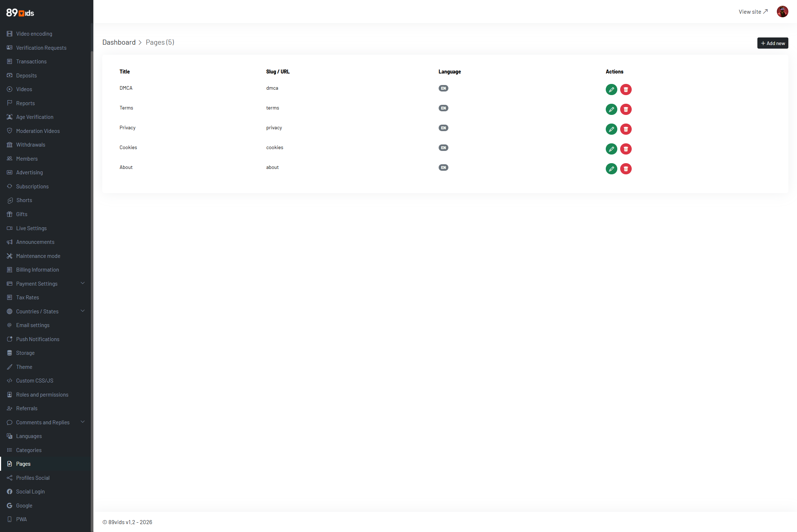Click the EN language badge for Terms

(x=443, y=108)
